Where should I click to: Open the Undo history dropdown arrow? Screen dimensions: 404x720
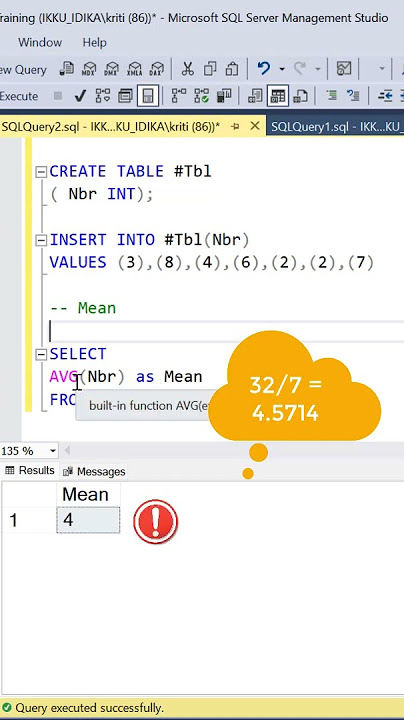[282, 69]
